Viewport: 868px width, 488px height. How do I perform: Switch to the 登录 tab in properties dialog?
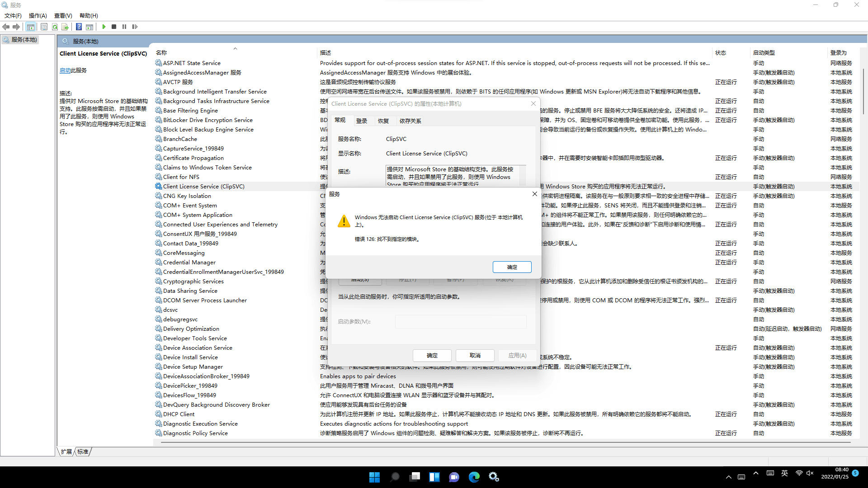tap(362, 121)
